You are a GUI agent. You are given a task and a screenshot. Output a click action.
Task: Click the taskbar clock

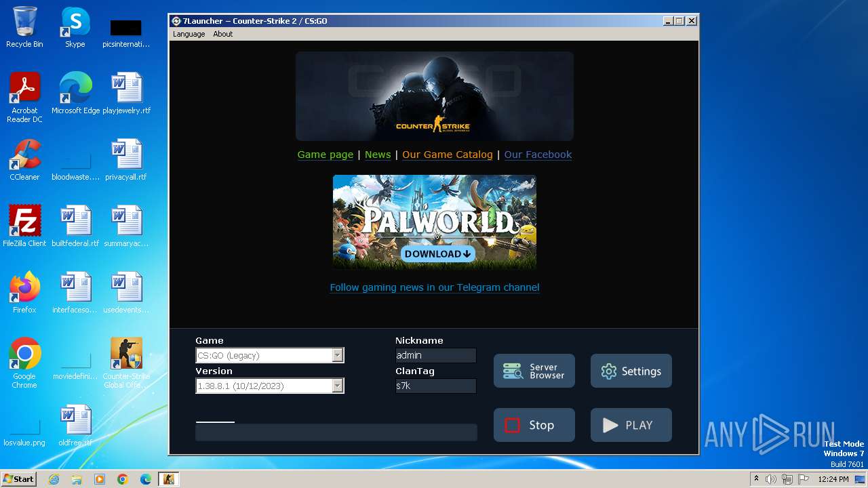point(833,479)
